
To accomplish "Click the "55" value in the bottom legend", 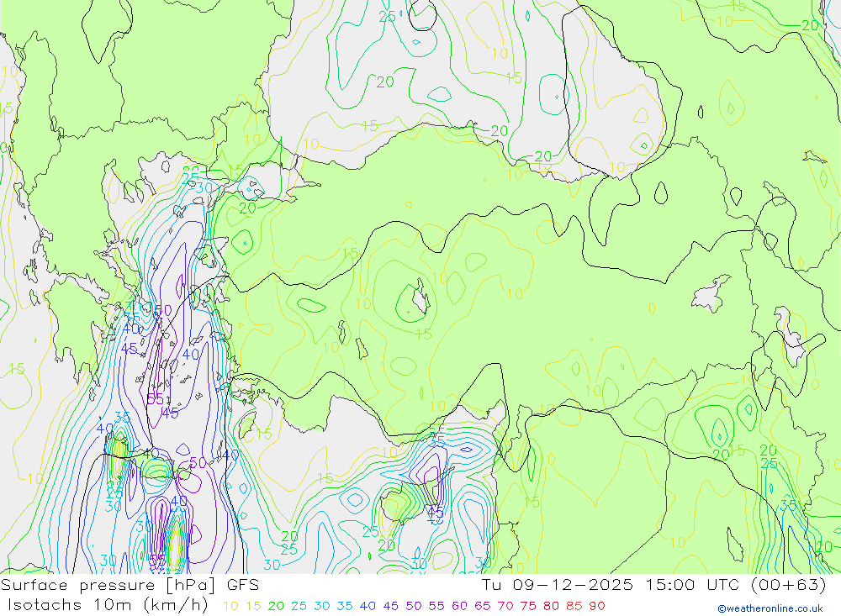I will pos(436,607).
